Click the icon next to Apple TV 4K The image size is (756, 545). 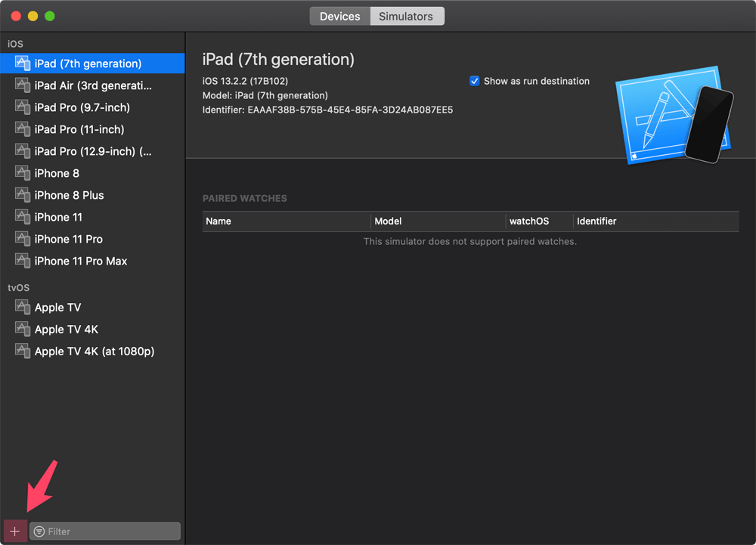(23, 329)
